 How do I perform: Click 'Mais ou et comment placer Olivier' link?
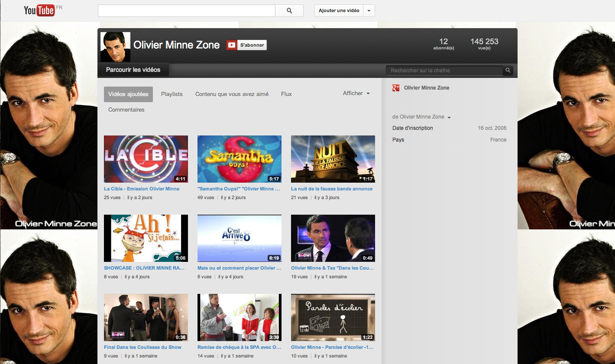point(239,268)
